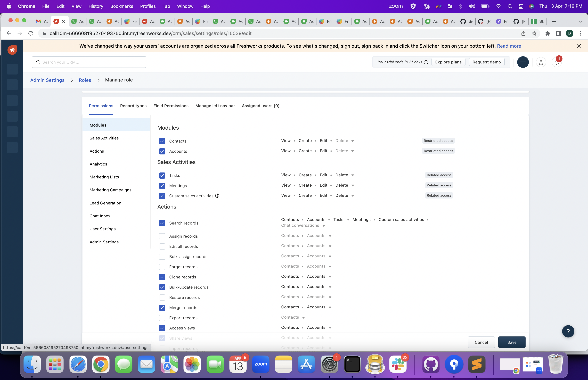588x380 pixels.
Task: Click the notifications bell icon
Action: point(556,62)
